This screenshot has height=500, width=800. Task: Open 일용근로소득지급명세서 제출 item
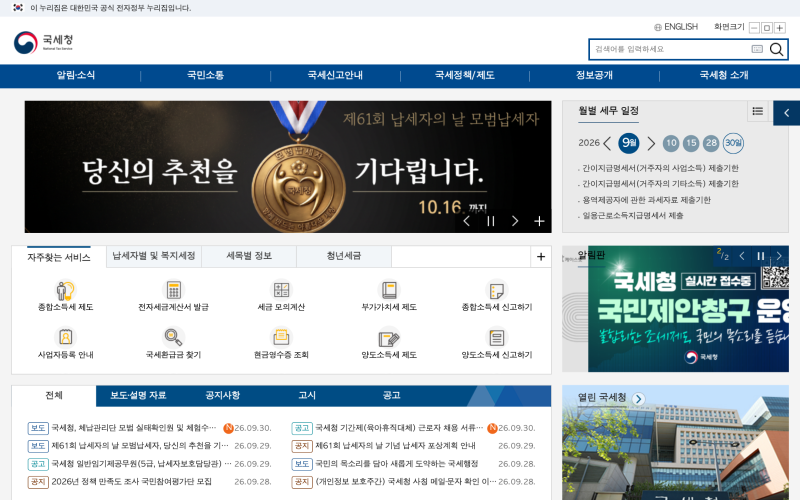point(633,215)
